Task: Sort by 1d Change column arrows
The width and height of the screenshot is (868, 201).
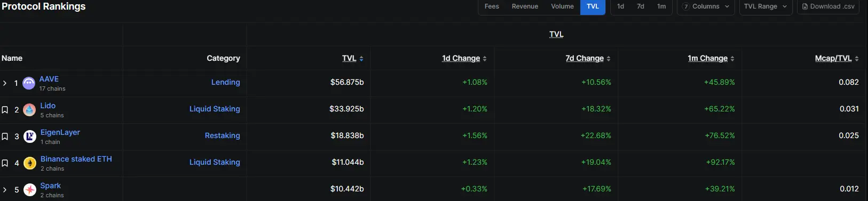Action: (485, 59)
